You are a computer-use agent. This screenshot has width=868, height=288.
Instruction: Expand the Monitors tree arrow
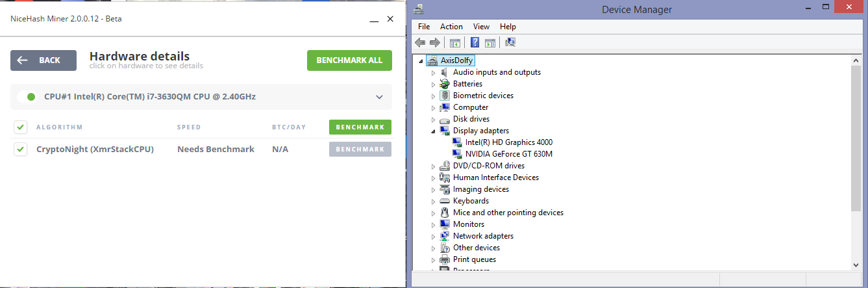[434, 224]
